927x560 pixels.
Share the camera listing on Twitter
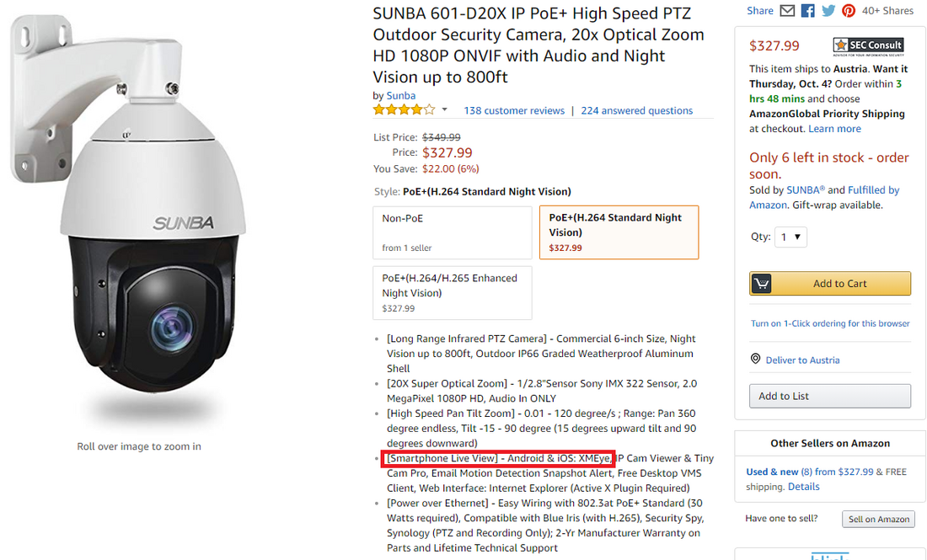[x=828, y=11]
